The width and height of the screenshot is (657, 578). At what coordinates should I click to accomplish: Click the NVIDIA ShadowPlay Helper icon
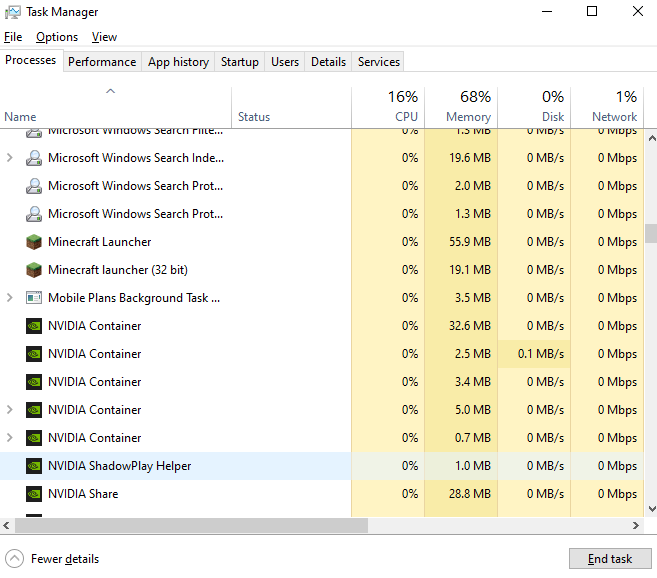click(34, 466)
